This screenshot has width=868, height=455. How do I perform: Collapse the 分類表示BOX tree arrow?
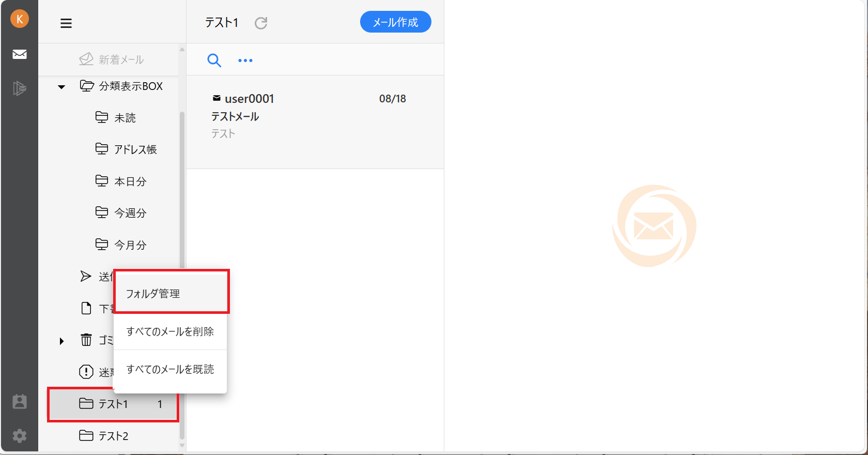click(x=61, y=87)
